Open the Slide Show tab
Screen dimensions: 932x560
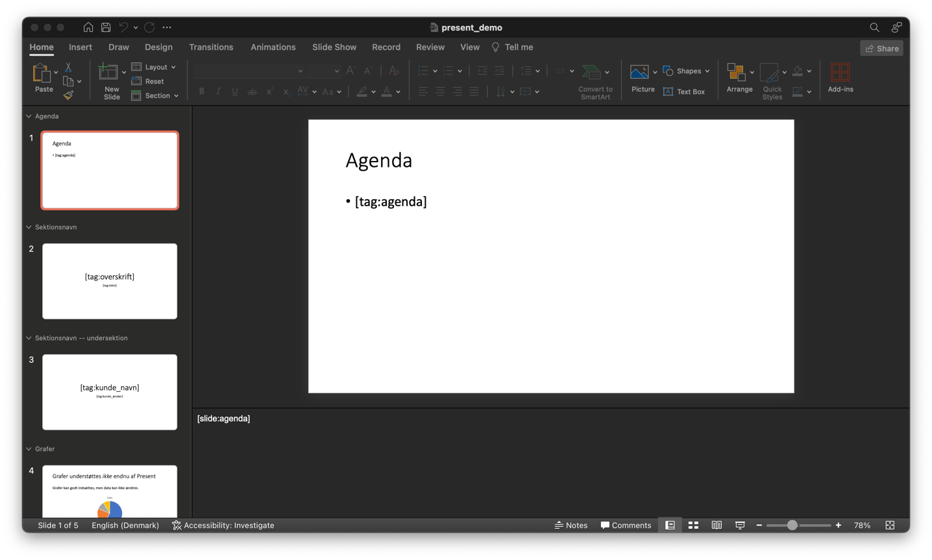tap(334, 47)
